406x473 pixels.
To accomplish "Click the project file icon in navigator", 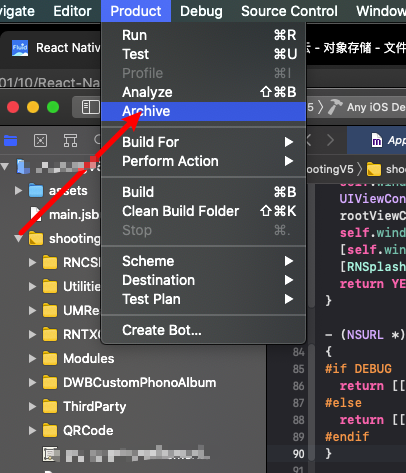I will coord(23,167).
